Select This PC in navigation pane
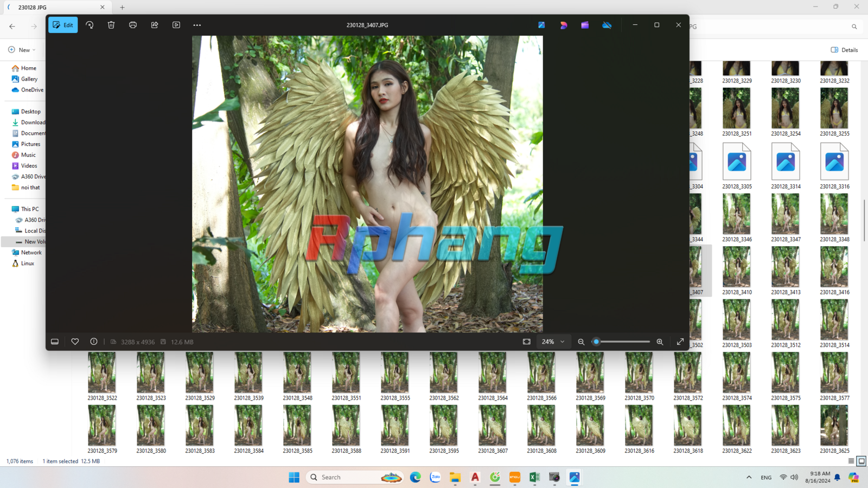The height and width of the screenshot is (488, 868). (x=25, y=209)
